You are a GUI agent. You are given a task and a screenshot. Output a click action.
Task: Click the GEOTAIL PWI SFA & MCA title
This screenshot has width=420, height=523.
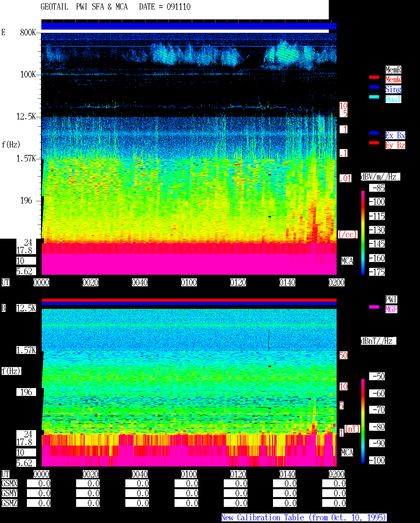pyautogui.click(x=84, y=7)
